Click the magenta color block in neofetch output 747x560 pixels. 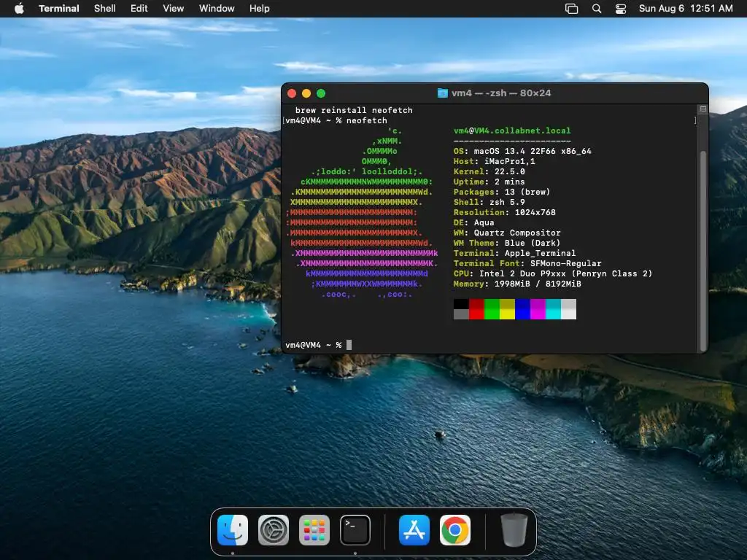(538, 309)
